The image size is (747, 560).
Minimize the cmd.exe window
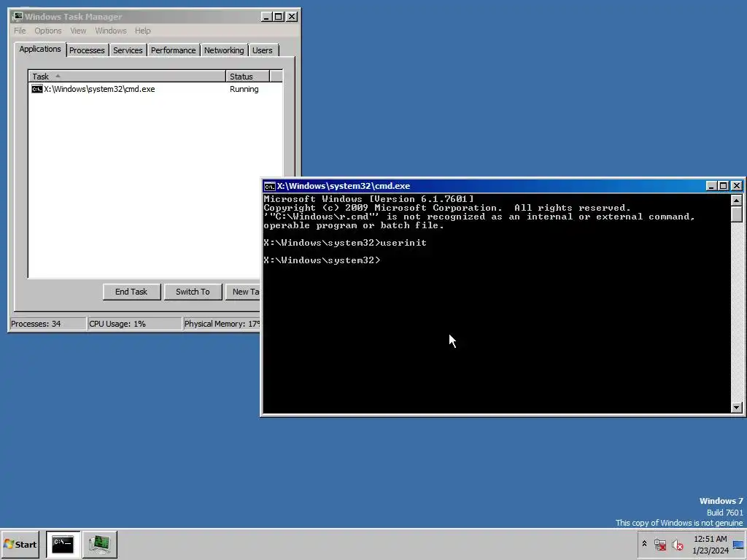(x=711, y=186)
